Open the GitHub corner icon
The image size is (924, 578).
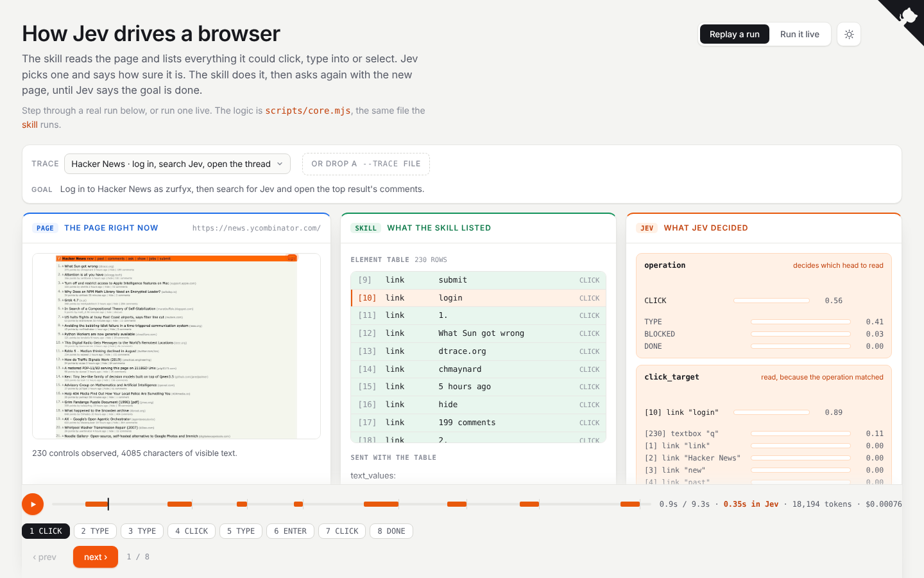point(907,16)
